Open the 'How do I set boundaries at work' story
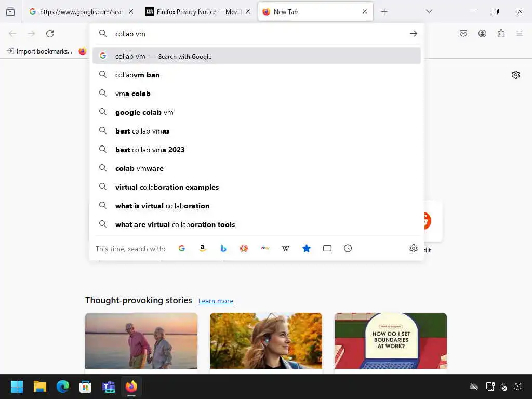Image resolution: width=532 pixels, height=399 pixels. click(391, 341)
